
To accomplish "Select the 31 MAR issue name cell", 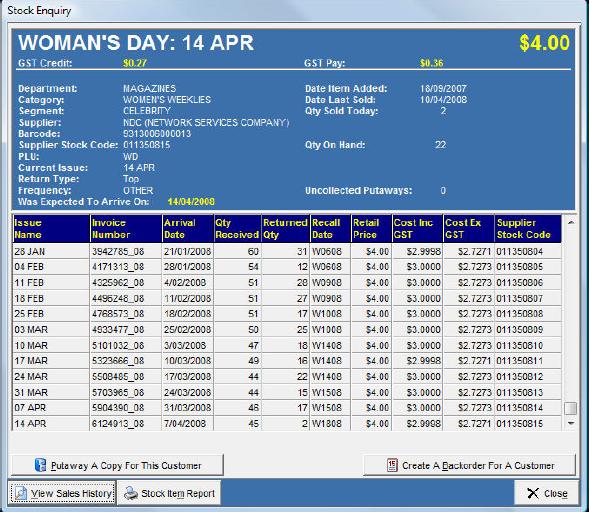I will [51, 392].
